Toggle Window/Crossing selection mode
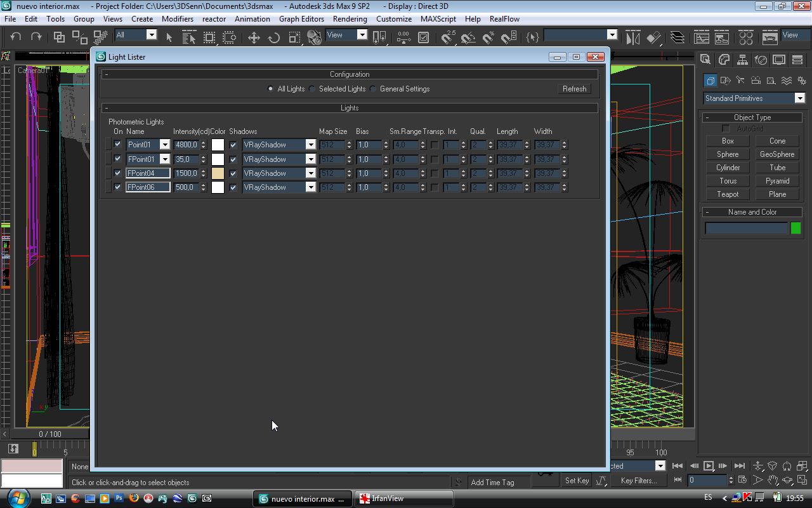 click(230, 37)
